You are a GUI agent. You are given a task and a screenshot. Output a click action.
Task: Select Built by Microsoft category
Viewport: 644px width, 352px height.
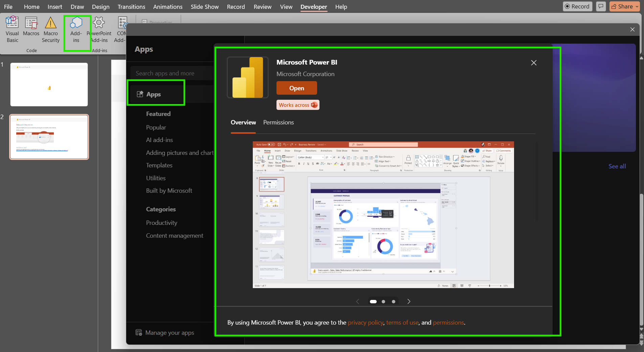click(169, 191)
